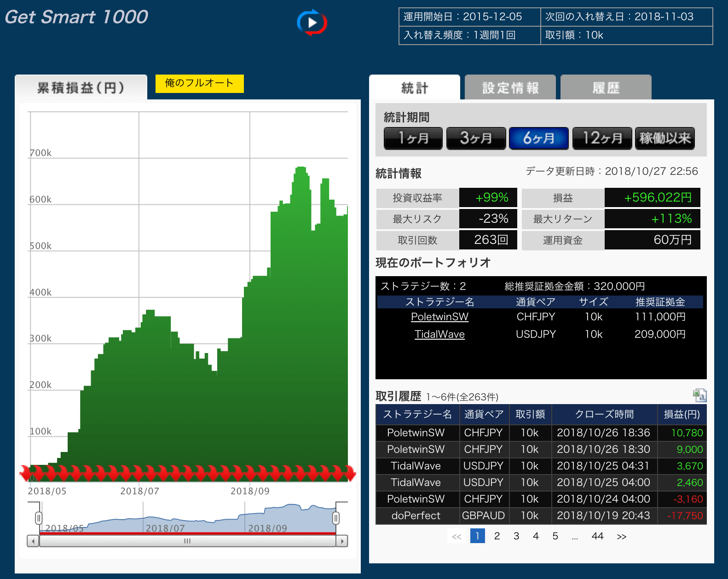
Task: Click the 2018/10/26 18:36 close time
Action: [603, 433]
